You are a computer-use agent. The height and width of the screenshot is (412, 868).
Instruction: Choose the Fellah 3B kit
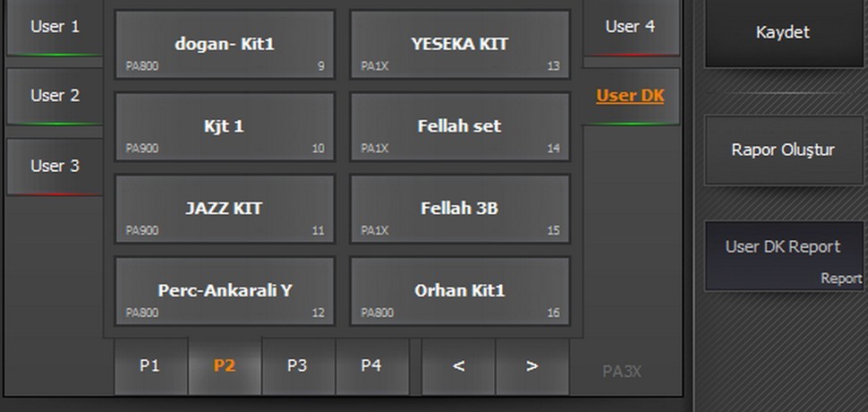[460, 209]
